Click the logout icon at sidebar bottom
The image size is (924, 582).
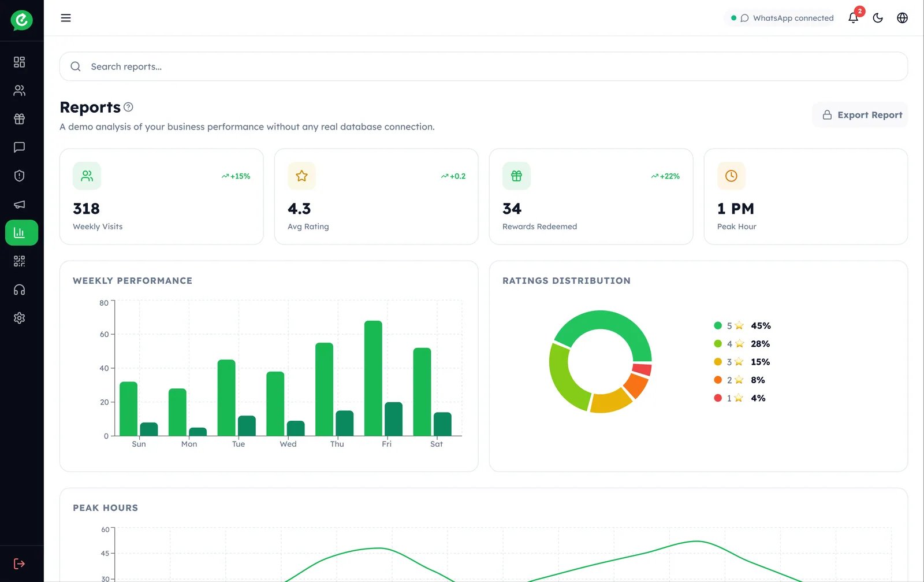click(x=19, y=564)
